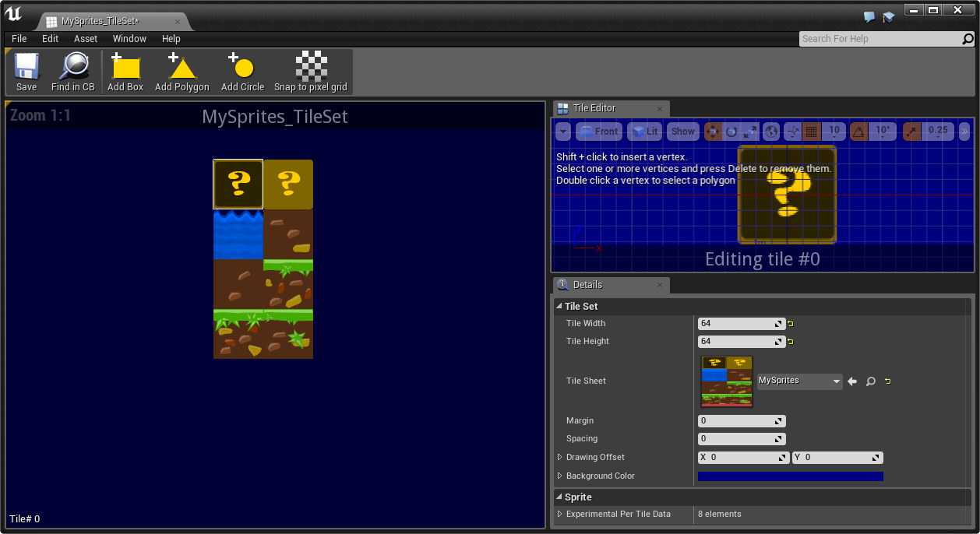The image size is (980, 534).
Task: Open the File menu
Action: point(19,38)
